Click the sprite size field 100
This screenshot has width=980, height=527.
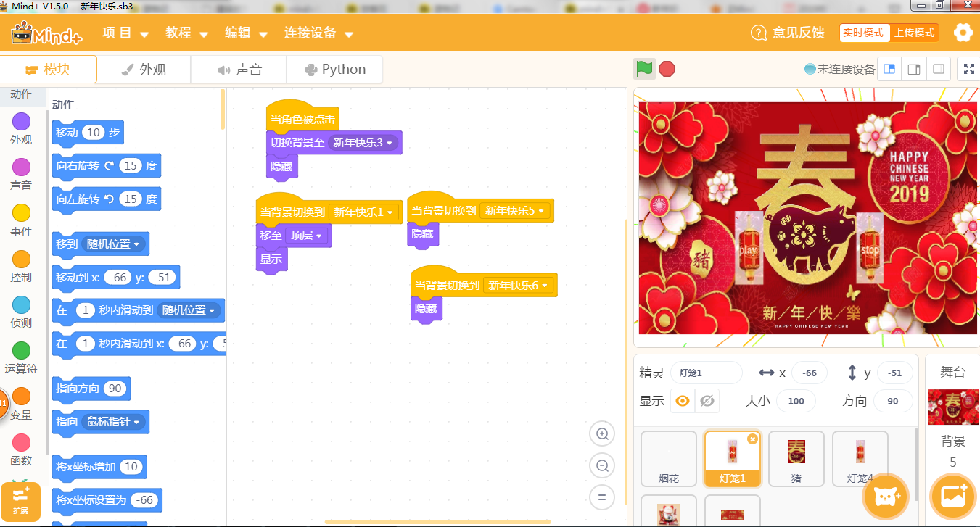pos(796,401)
